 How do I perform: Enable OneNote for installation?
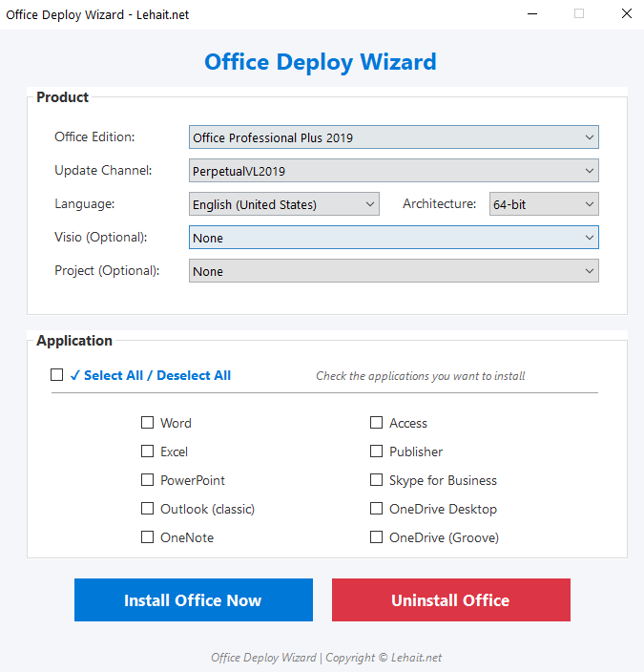click(147, 537)
